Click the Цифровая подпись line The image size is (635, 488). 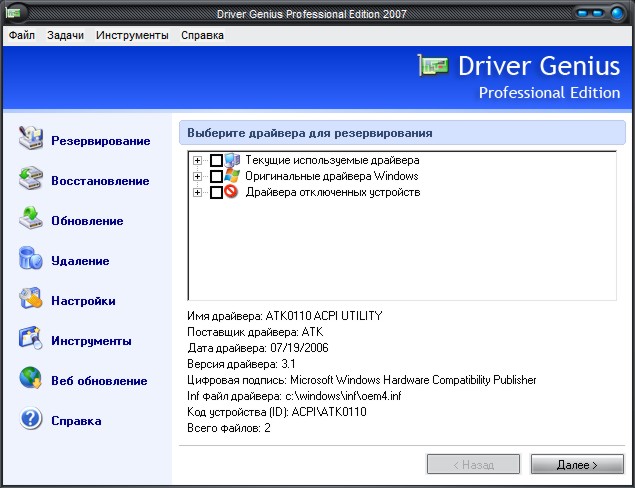(361, 380)
